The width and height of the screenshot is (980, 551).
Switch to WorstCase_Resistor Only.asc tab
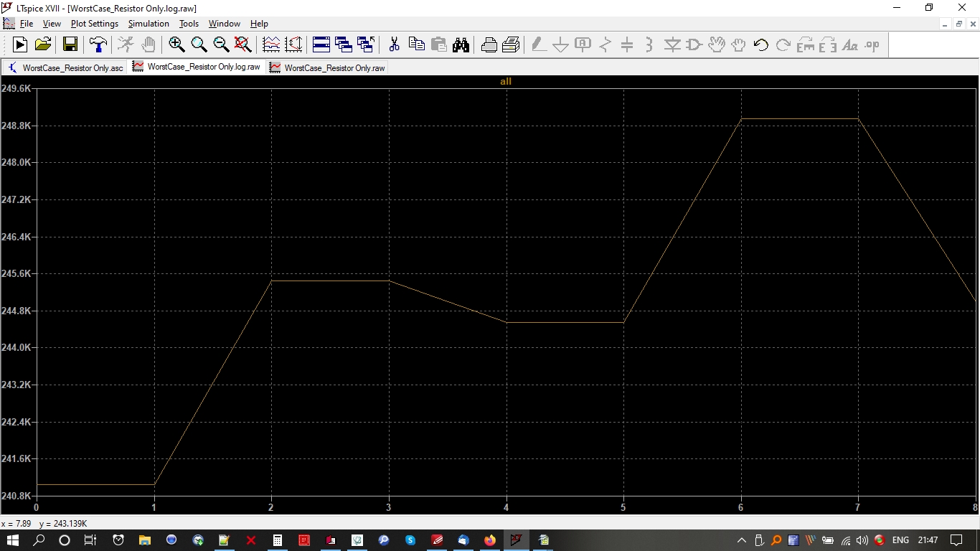(x=65, y=67)
